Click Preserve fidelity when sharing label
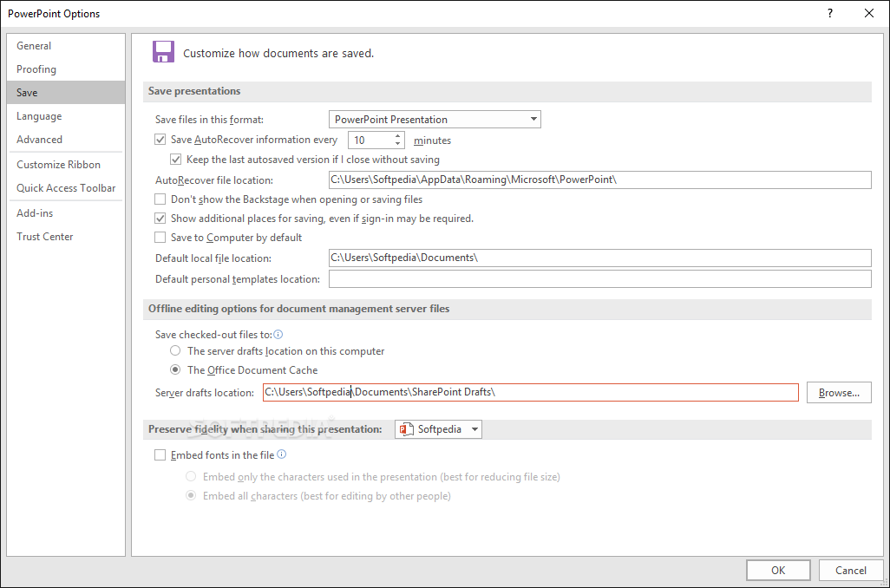 [x=265, y=429]
